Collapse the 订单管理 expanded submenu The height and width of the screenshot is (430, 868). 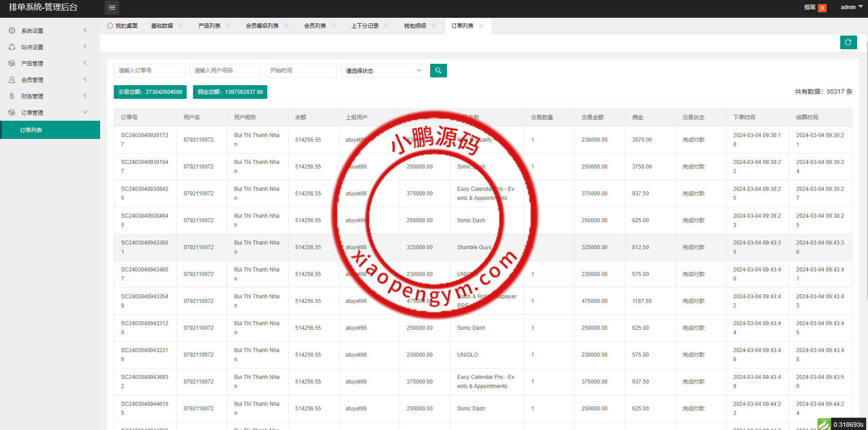(x=85, y=112)
